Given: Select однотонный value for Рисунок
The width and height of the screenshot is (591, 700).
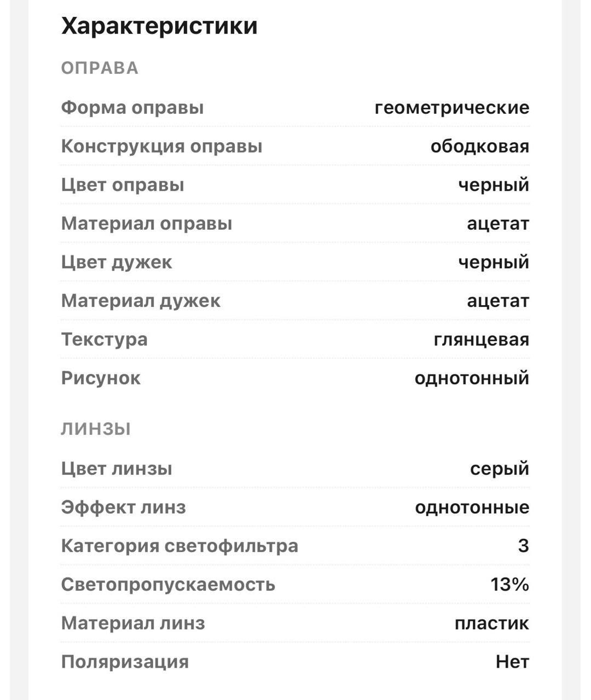Looking at the screenshot, I should 472,378.
